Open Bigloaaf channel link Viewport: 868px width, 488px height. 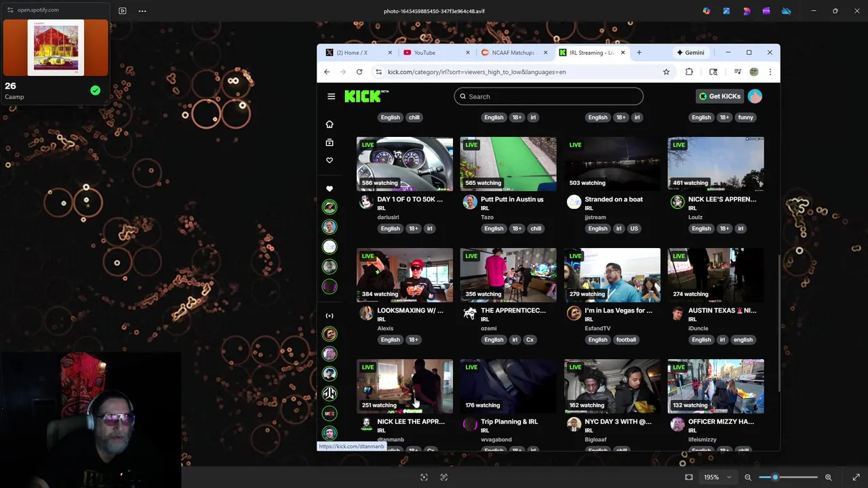(x=595, y=439)
